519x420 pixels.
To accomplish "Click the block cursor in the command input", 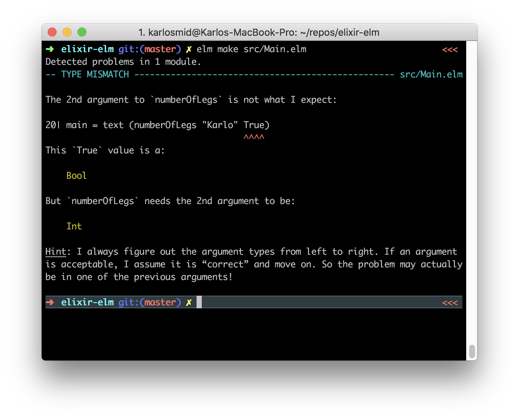I will click(x=199, y=302).
